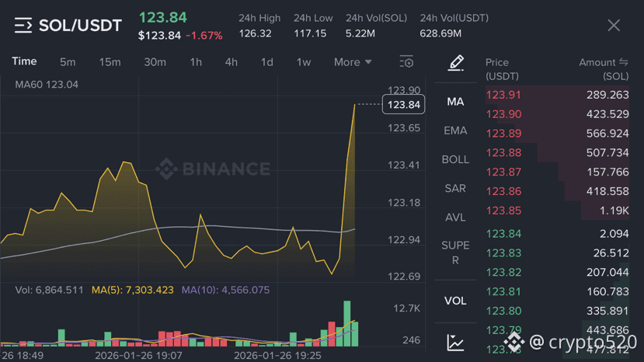
Task: Switch to the 15m timeframe
Action: point(110,62)
